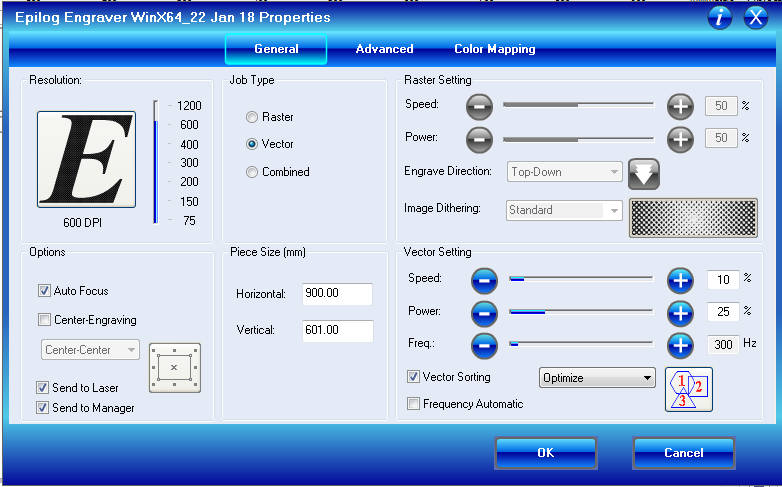Enable the Frequency Automatic checkbox
Viewport: 782px width, 487px height.
pyautogui.click(x=413, y=404)
